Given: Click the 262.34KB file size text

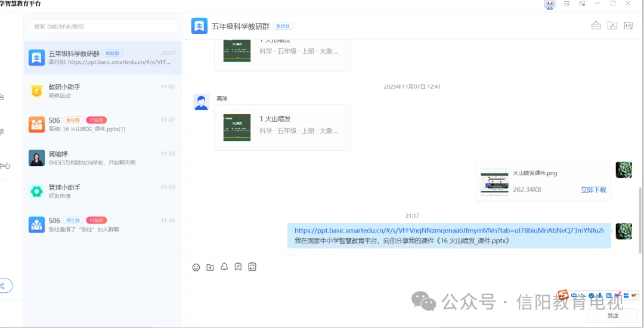Looking at the screenshot, I should click(x=527, y=190).
